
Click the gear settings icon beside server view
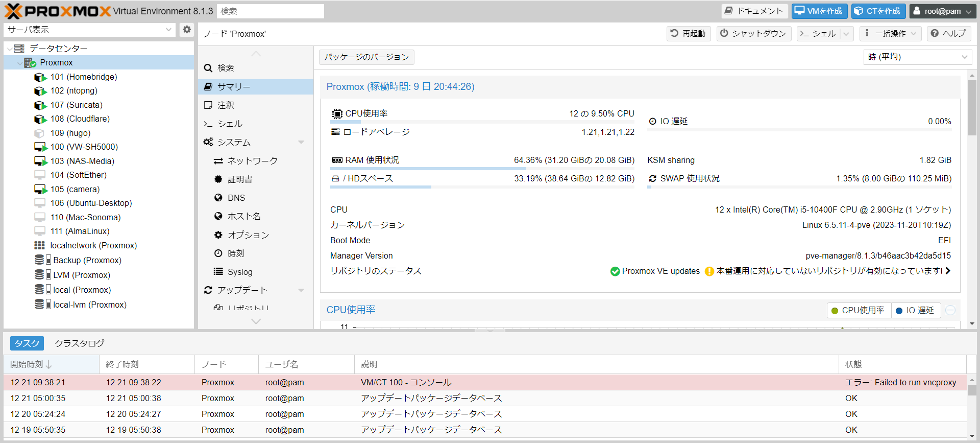pos(187,30)
